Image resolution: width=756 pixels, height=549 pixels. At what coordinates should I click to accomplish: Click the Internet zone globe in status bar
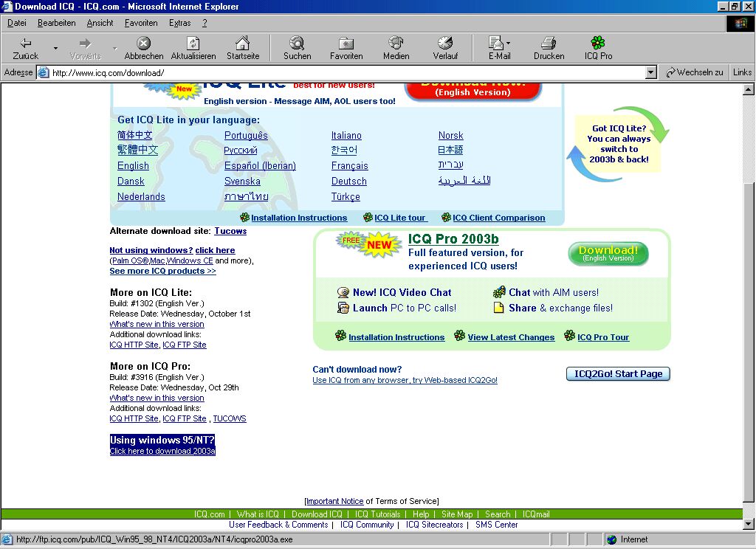tap(611, 539)
